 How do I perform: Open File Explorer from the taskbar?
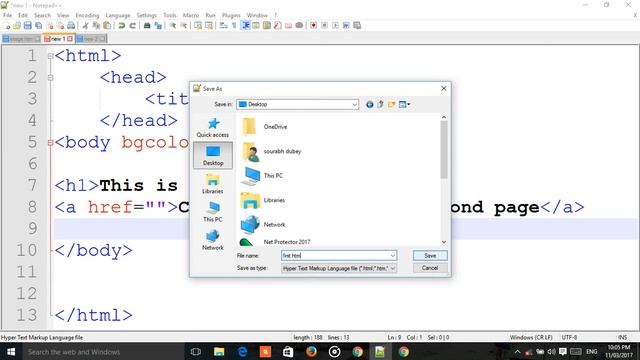219,352
